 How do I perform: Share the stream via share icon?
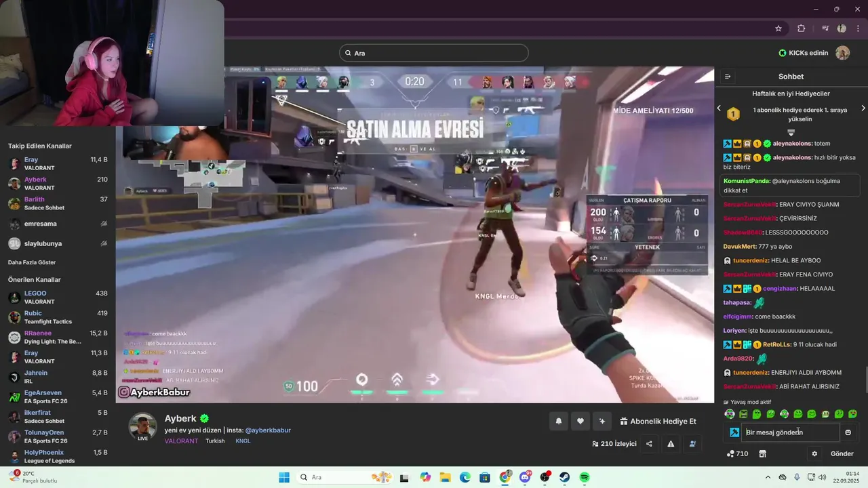[649, 444]
